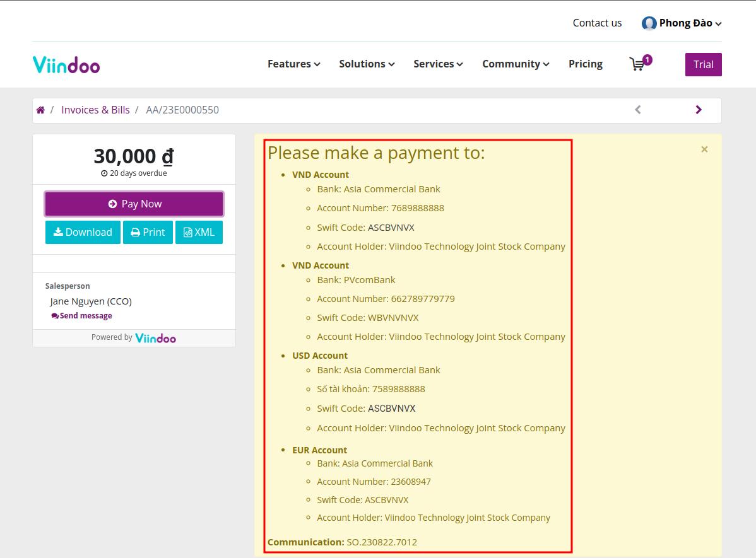Click the Trial button
This screenshot has height=558, width=756.
[704, 64]
